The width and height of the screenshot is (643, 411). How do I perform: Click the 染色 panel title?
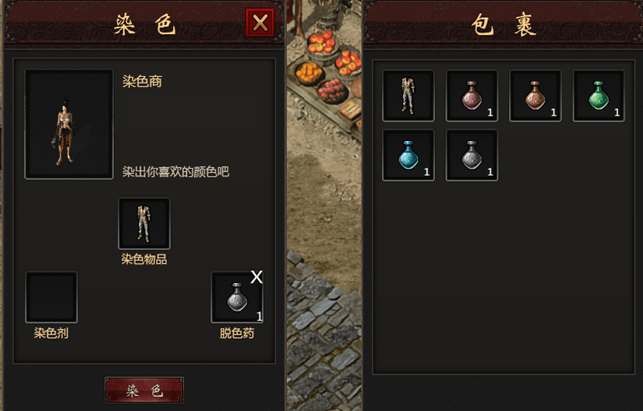click(144, 25)
